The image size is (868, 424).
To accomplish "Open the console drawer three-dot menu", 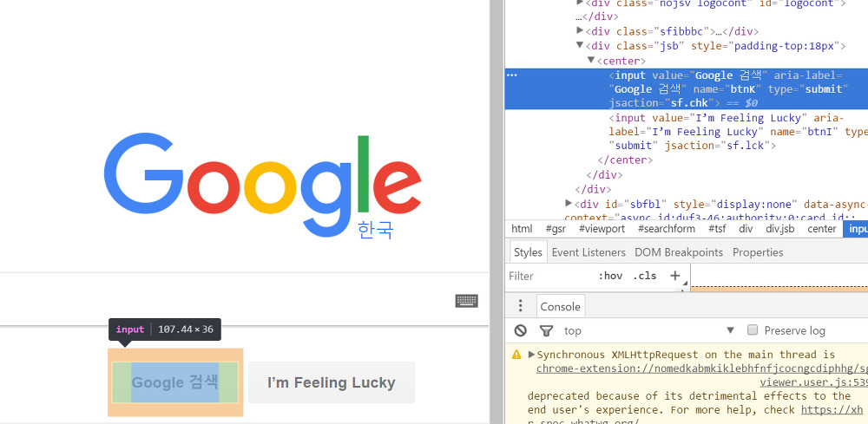I will 520,306.
